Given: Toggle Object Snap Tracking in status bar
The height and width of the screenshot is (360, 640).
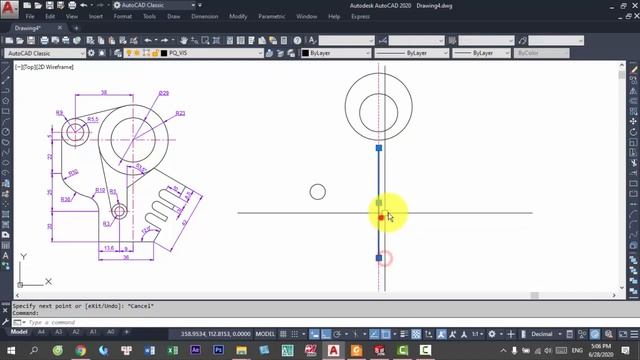Looking at the screenshot, I should tap(374, 334).
